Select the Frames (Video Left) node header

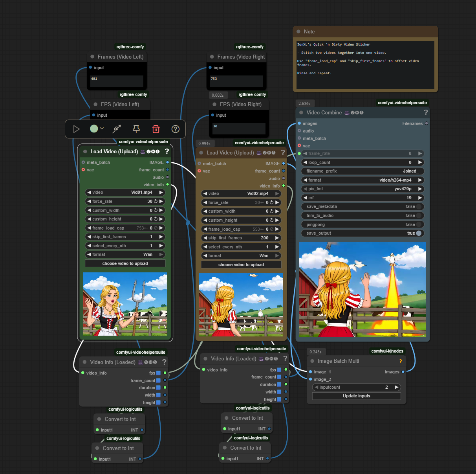pyautogui.click(x=117, y=57)
